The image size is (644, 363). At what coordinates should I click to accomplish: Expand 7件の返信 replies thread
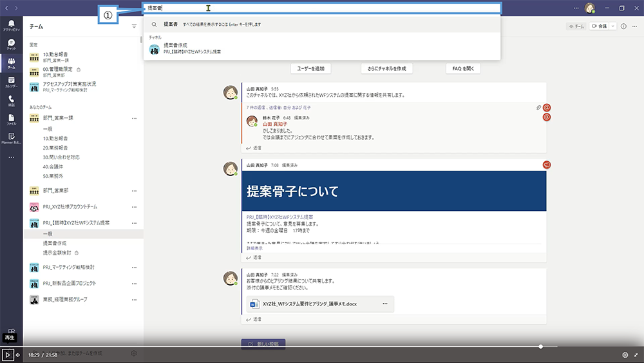278,107
